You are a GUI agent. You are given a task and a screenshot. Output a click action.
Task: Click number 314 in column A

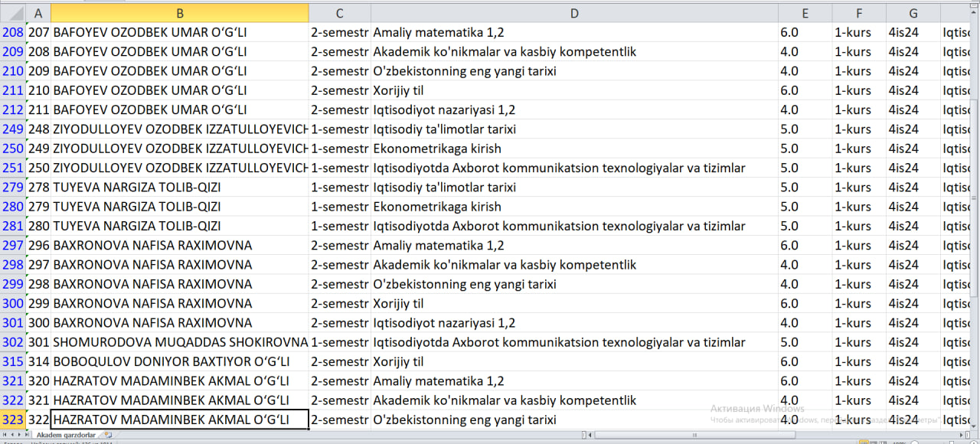(x=38, y=361)
